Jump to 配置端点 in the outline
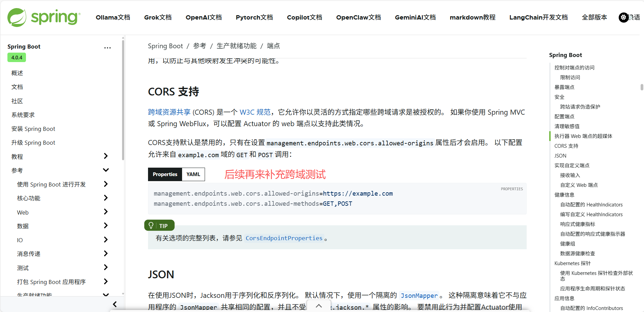The image size is (644, 312). 564,117
